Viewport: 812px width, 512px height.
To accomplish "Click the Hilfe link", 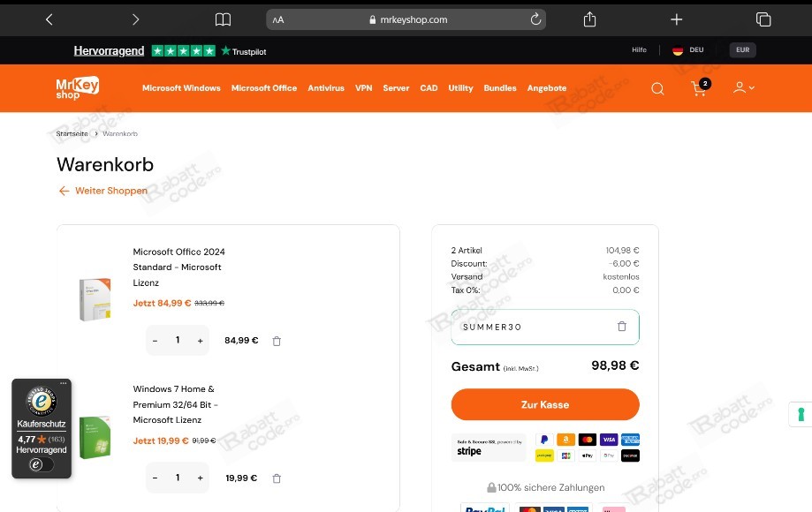I will [x=639, y=49].
